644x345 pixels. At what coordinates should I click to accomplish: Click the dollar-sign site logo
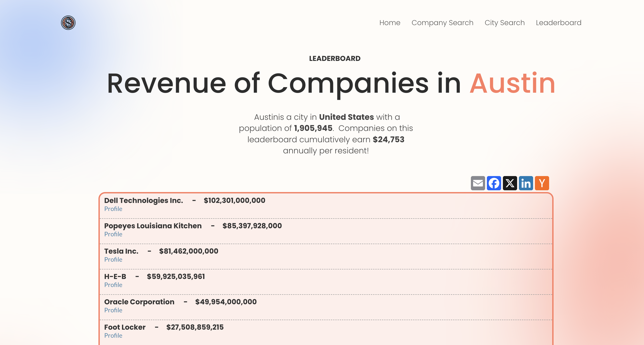point(68,23)
